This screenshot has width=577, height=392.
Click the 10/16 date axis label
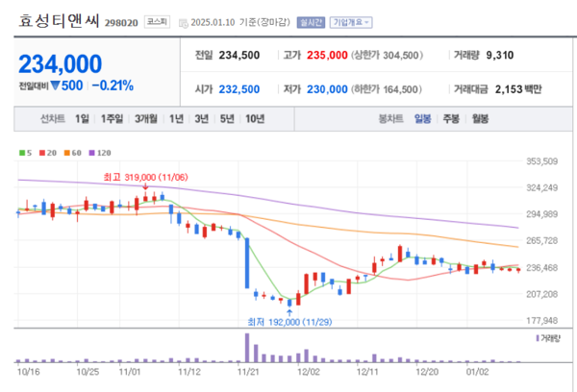coord(28,372)
